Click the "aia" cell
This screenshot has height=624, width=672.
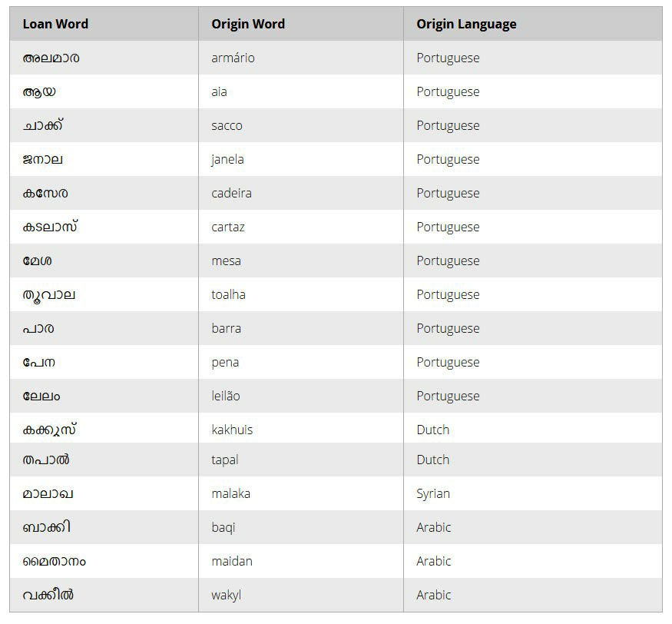click(219, 91)
